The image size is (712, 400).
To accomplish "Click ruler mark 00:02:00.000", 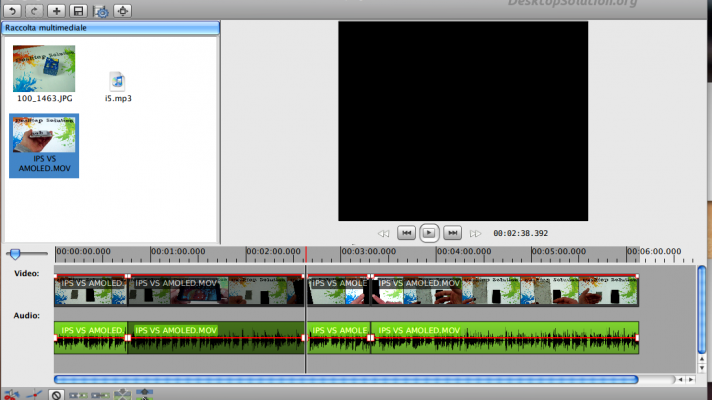I will coord(273,251).
